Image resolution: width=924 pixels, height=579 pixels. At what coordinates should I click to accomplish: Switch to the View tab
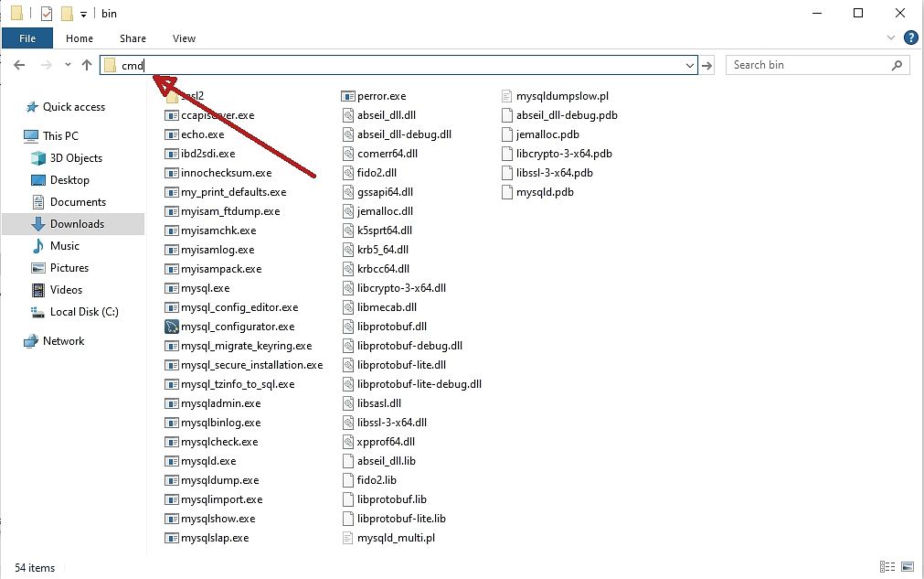pyautogui.click(x=184, y=38)
